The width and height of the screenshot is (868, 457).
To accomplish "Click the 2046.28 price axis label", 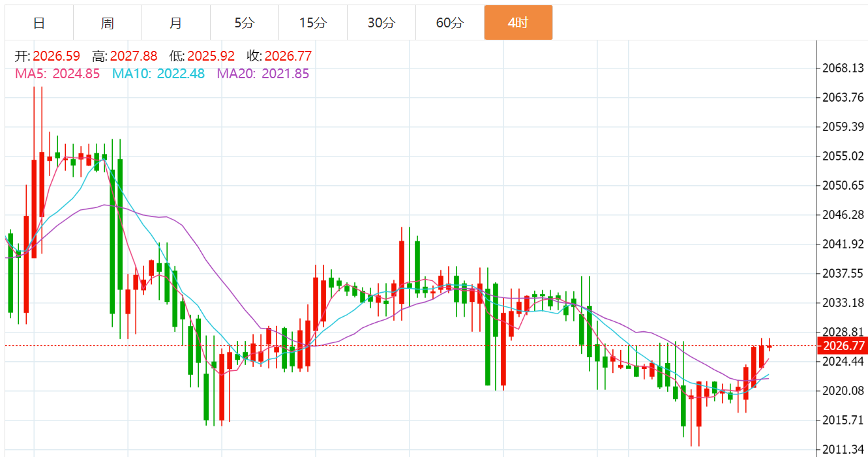I will [842, 214].
